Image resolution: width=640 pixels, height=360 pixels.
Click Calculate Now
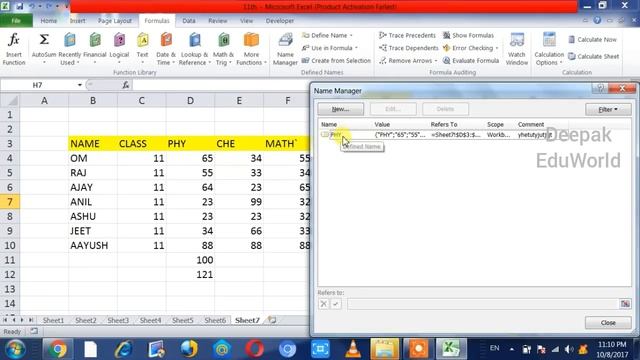pos(592,40)
